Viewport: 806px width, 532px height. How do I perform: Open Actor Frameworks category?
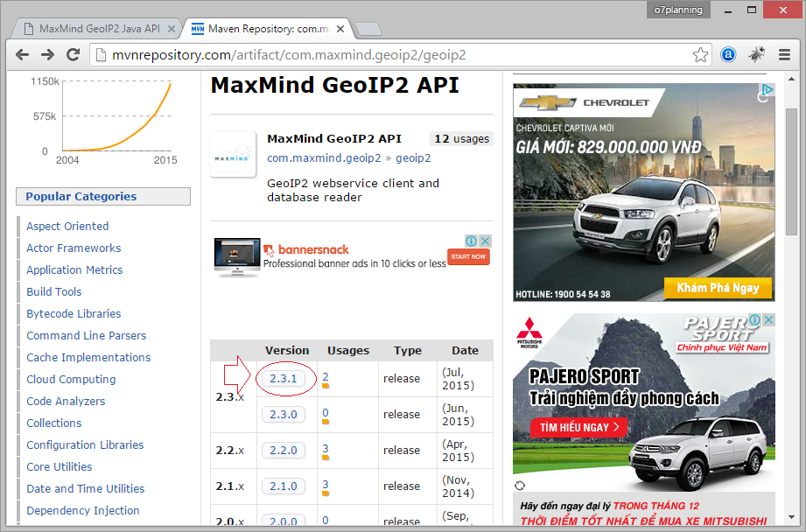74,248
